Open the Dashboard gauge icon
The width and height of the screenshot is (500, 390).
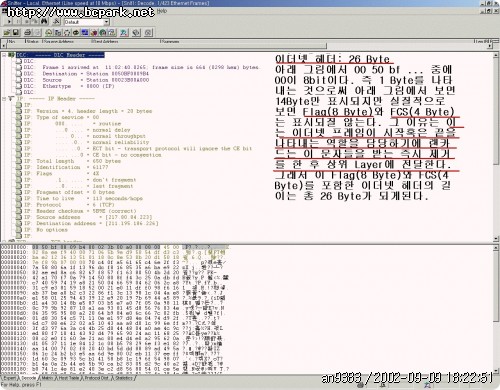pyautogui.click(x=49, y=33)
